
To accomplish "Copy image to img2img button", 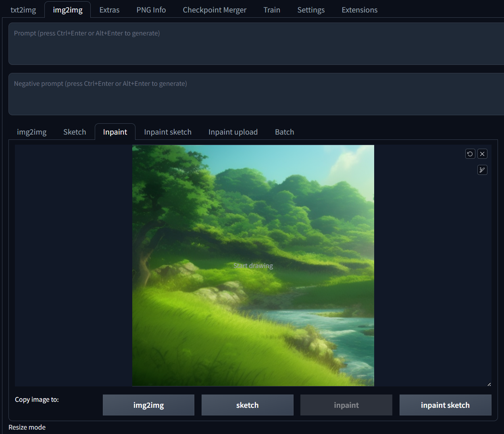I will [x=148, y=405].
